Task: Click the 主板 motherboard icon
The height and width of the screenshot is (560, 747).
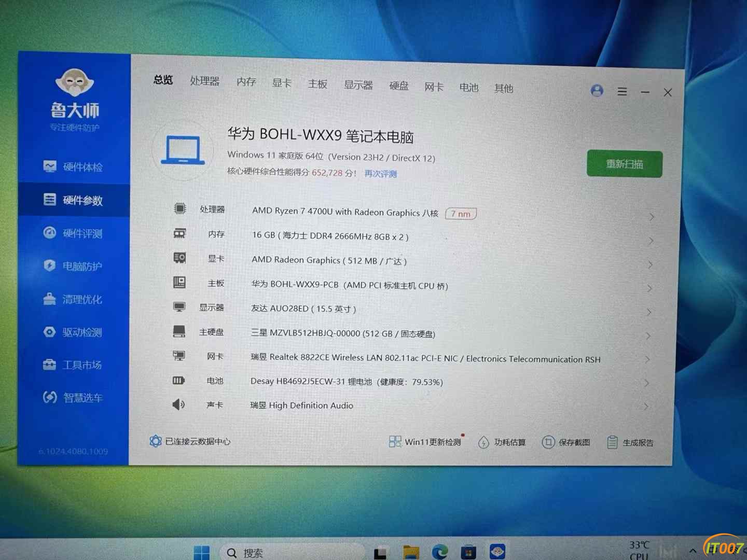Action: [179, 282]
